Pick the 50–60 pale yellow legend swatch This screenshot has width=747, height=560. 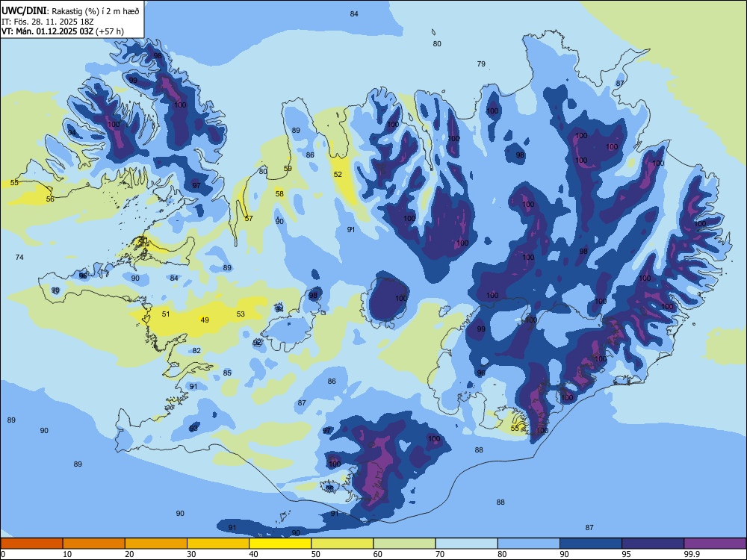pos(342,544)
